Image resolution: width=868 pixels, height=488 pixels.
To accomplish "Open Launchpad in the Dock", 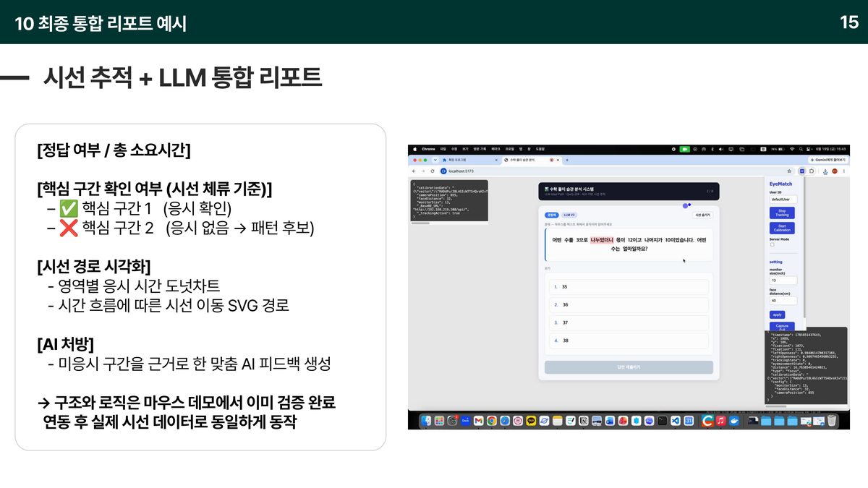I will point(438,421).
